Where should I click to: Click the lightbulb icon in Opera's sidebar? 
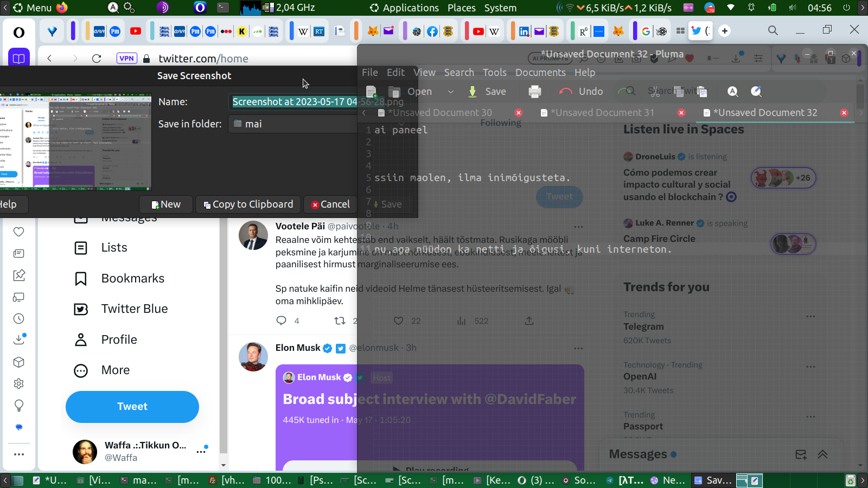[x=19, y=406]
